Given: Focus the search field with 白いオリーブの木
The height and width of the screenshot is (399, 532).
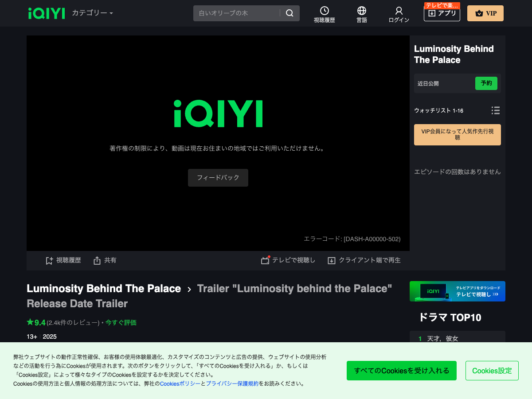Looking at the screenshot, I should pyautogui.click(x=237, y=13).
